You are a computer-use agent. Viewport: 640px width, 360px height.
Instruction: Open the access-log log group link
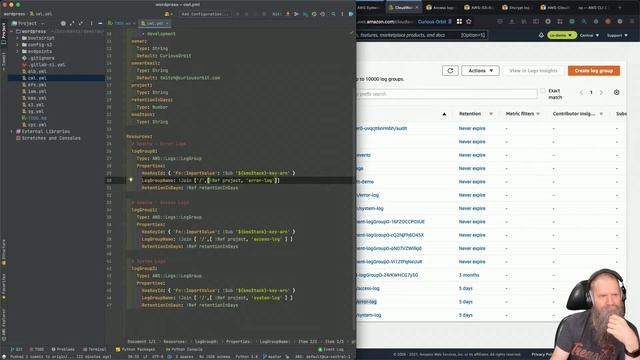pos(368,288)
